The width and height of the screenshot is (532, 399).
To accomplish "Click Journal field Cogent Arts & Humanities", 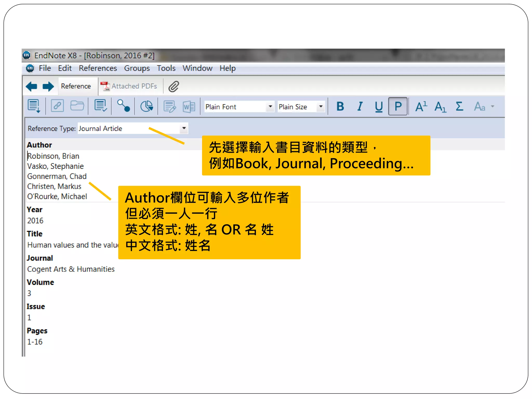I will pos(71,269).
